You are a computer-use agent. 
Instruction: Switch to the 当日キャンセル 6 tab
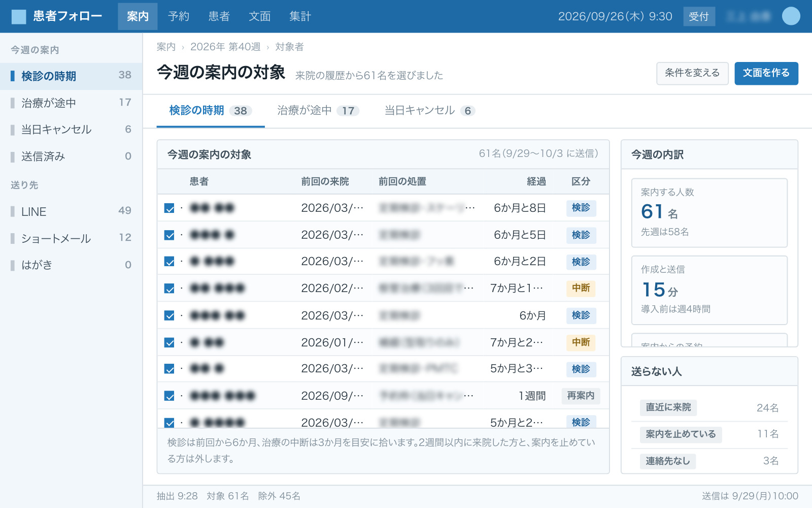(430, 111)
